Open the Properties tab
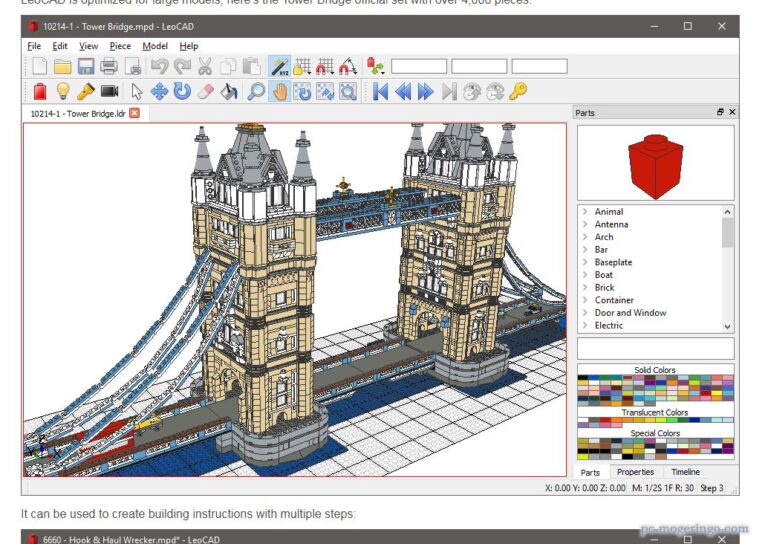Image resolution: width=768 pixels, height=544 pixels. click(x=635, y=472)
